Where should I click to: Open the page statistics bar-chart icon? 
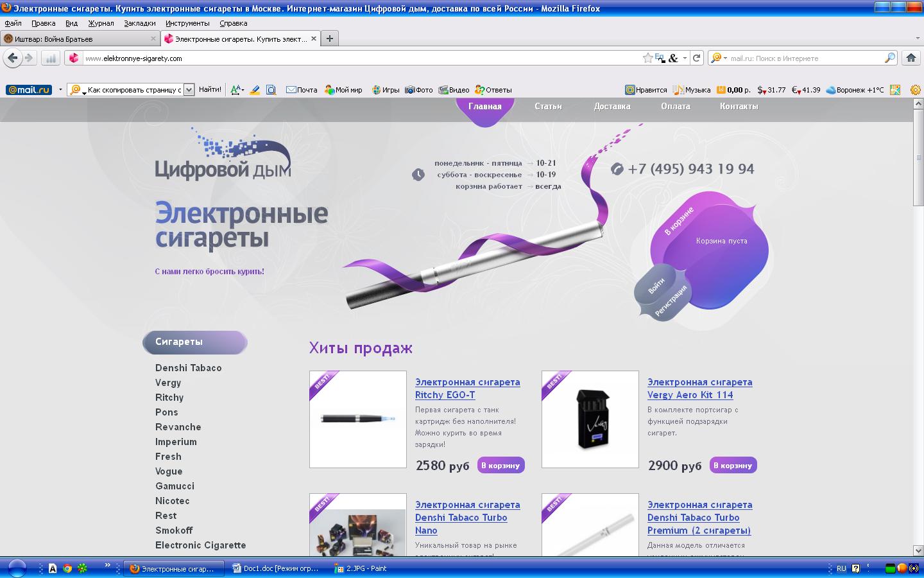pyautogui.click(x=50, y=58)
